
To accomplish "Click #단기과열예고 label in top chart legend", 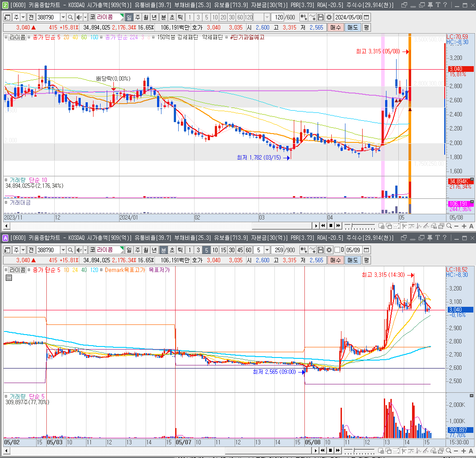I will pyautogui.click(x=247, y=37).
